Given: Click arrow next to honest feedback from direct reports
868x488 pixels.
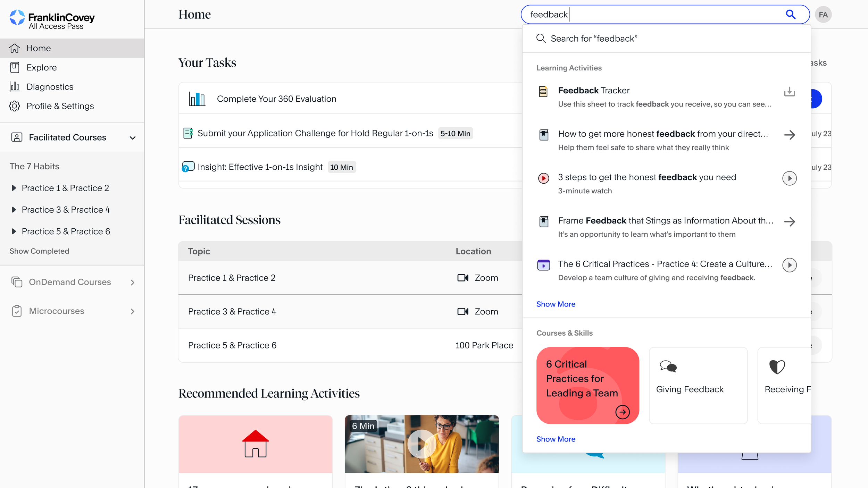Looking at the screenshot, I should click(x=789, y=135).
